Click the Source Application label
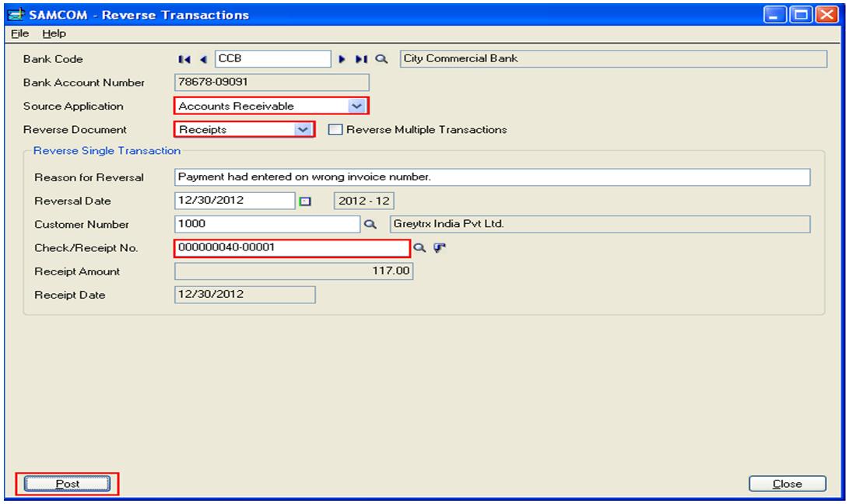 pos(73,106)
